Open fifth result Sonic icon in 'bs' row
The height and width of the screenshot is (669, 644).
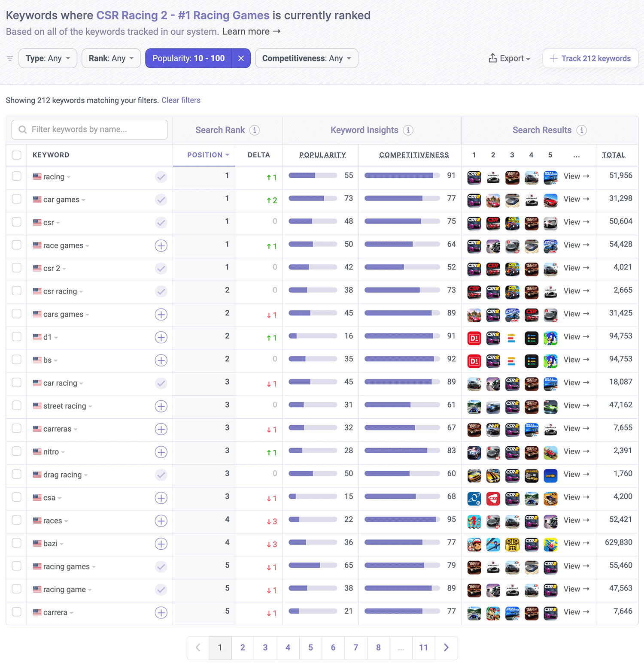[x=550, y=360]
